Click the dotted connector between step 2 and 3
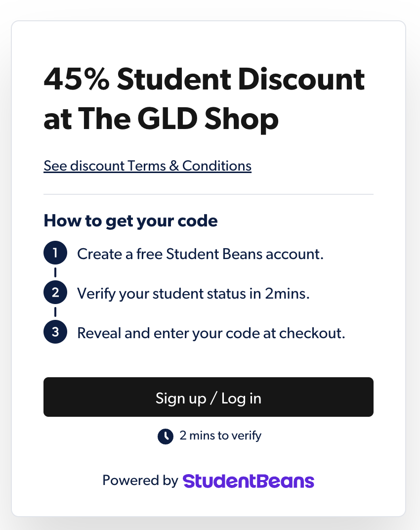The image size is (420, 530). pos(55,312)
